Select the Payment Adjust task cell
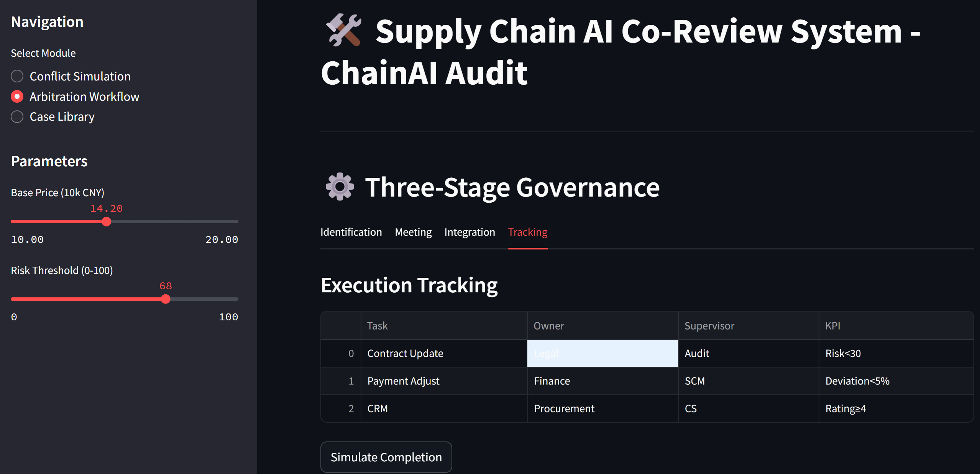Image resolution: width=980 pixels, height=474 pixels. [444, 381]
